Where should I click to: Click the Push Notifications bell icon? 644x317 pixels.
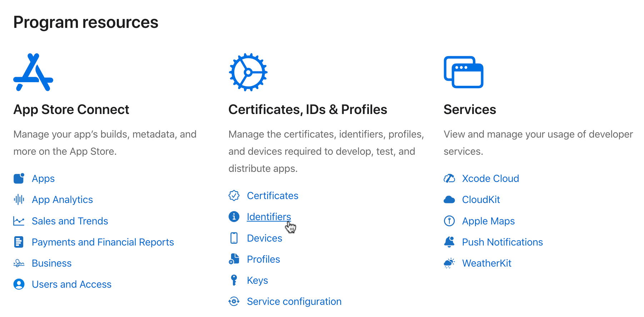coord(449,242)
